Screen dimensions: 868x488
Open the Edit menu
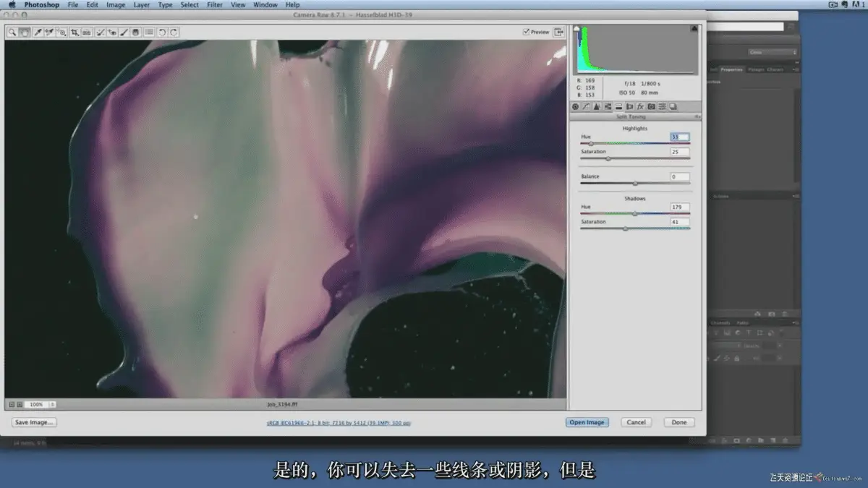click(93, 4)
